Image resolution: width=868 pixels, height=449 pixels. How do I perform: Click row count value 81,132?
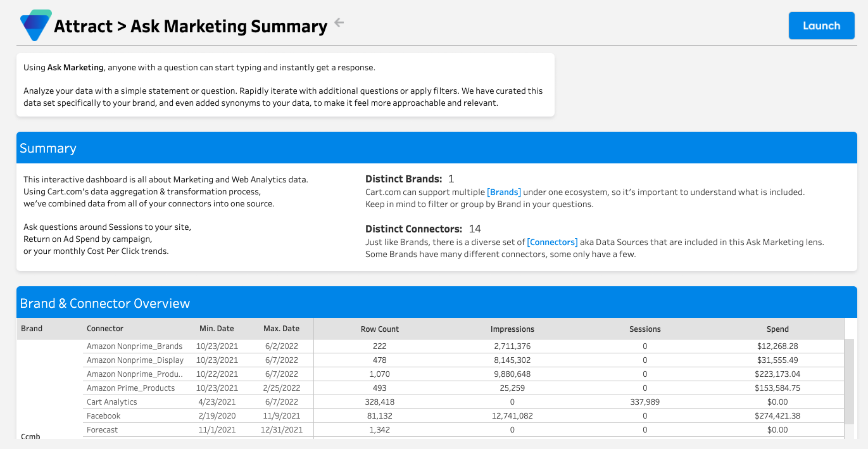pos(380,416)
